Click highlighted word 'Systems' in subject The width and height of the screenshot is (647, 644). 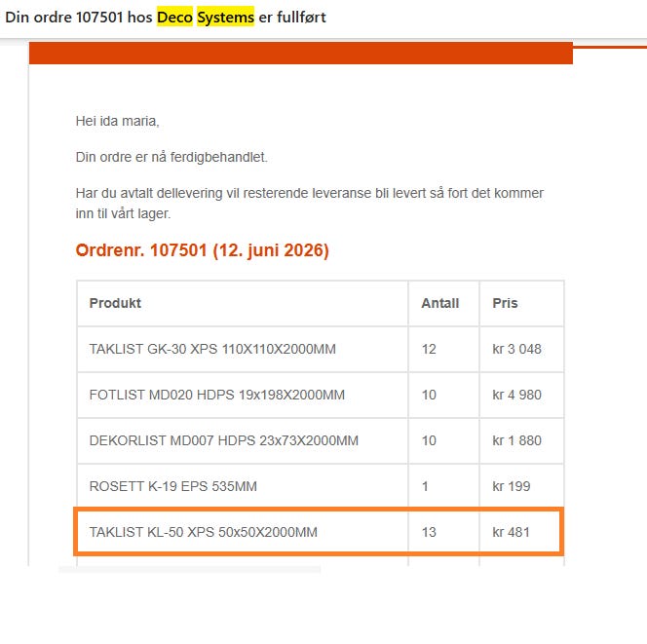coord(225,18)
